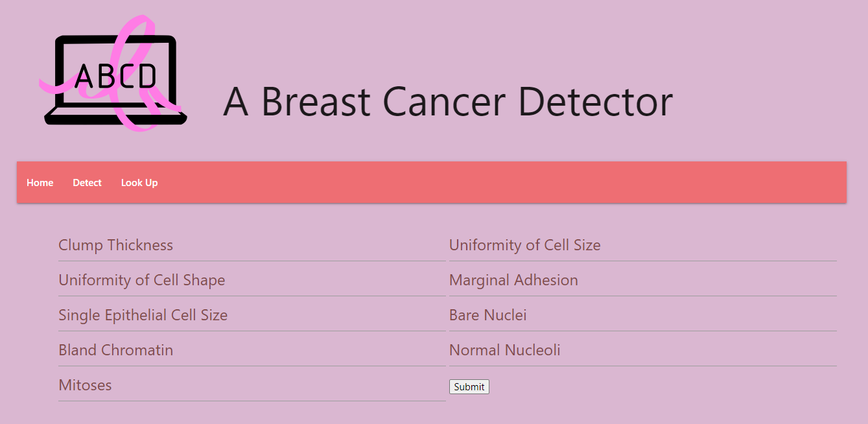Focus the Mitoses input field
This screenshot has width=868, height=424.
click(x=252, y=386)
